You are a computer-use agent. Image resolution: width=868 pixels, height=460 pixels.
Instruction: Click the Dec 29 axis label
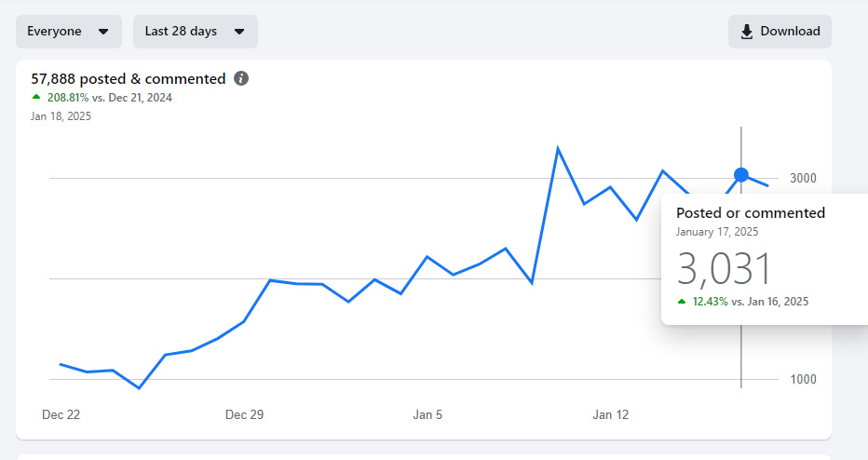244,414
